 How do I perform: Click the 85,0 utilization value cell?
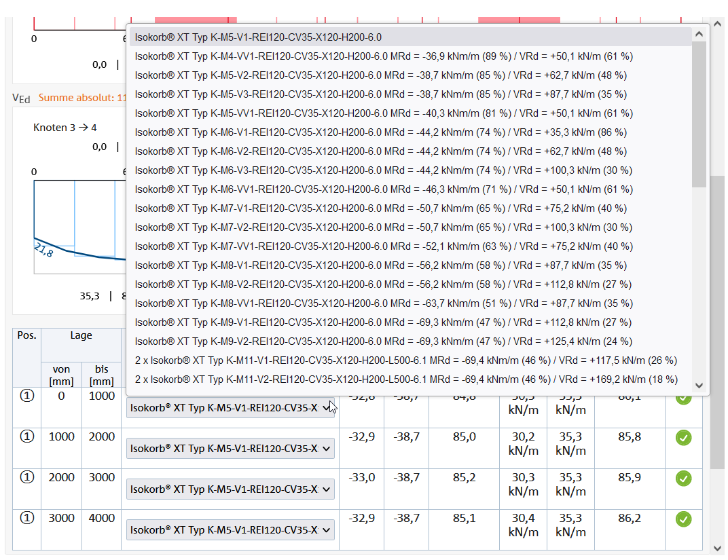(x=465, y=436)
